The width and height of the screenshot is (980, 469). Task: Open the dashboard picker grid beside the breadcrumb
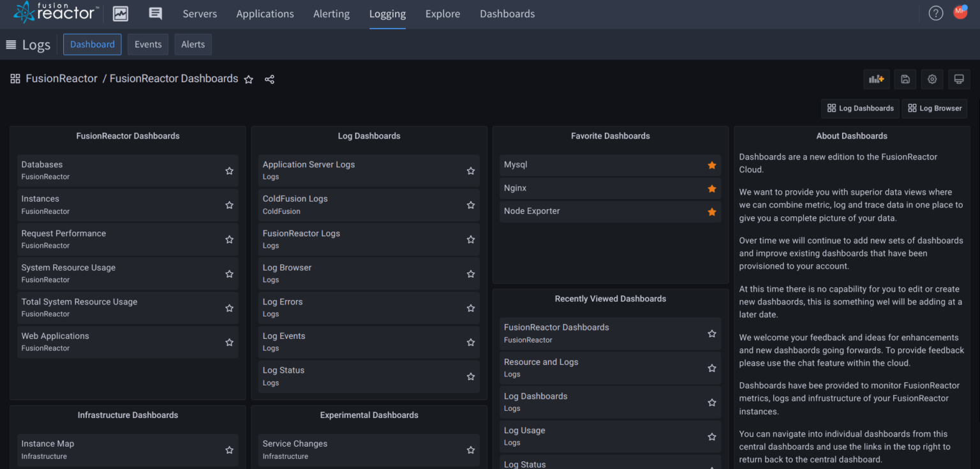click(15, 78)
